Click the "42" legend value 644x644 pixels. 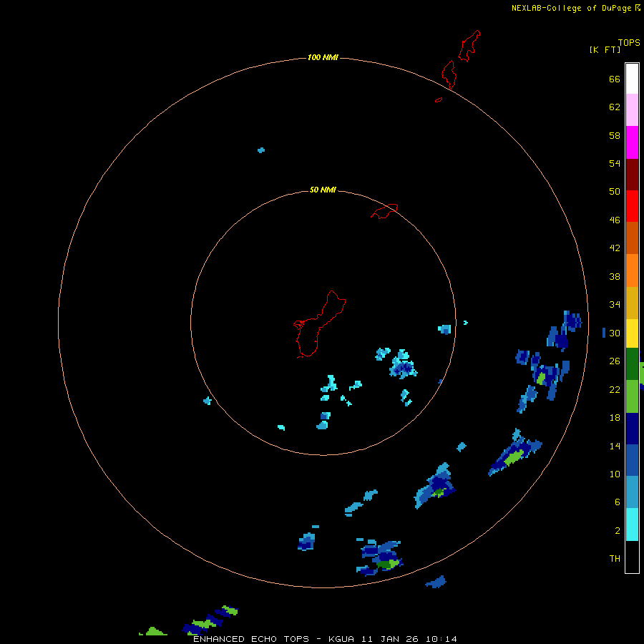615,248
